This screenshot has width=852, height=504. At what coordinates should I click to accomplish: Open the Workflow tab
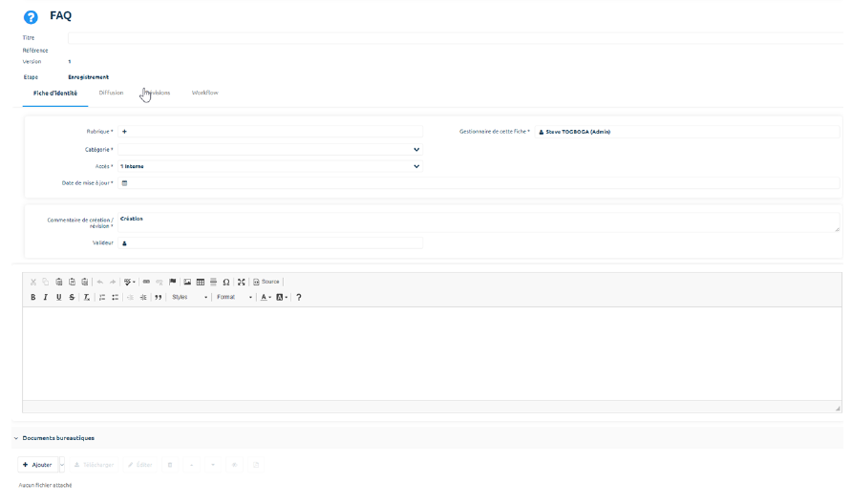click(204, 93)
